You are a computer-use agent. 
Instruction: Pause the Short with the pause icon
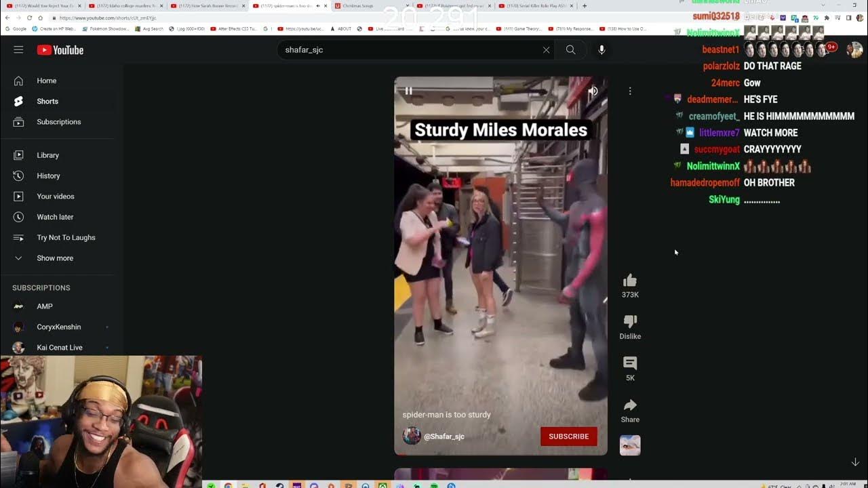(409, 91)
